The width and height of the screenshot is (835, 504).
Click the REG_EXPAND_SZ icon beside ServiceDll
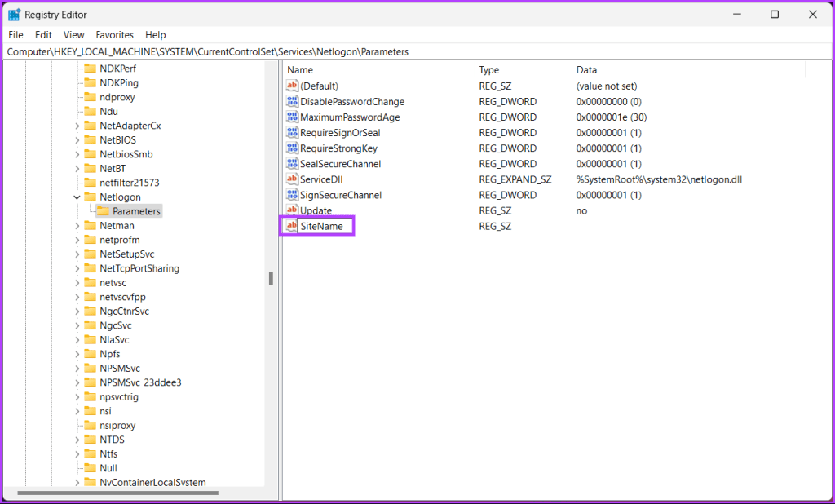[292, 179]
